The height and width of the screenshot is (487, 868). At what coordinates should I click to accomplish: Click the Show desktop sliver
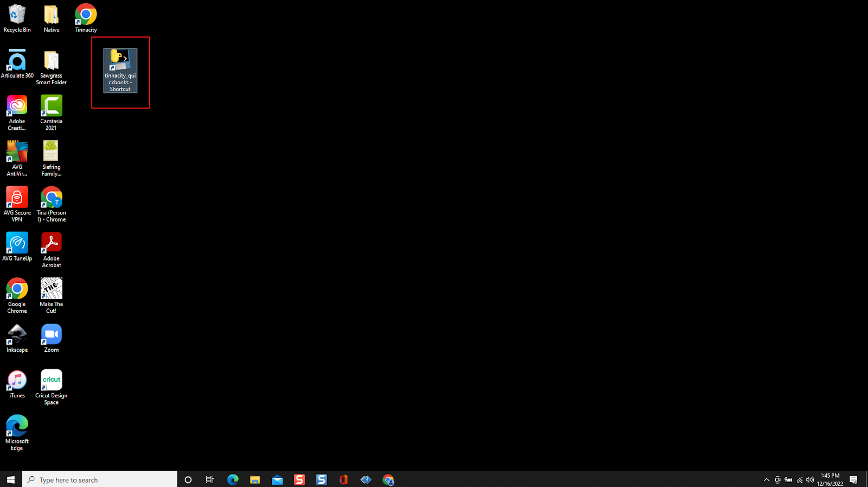coord(866,479)
